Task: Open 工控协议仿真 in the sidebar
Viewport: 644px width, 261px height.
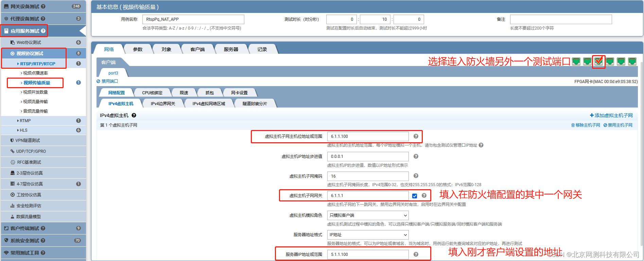Action: tap(43, 195)
